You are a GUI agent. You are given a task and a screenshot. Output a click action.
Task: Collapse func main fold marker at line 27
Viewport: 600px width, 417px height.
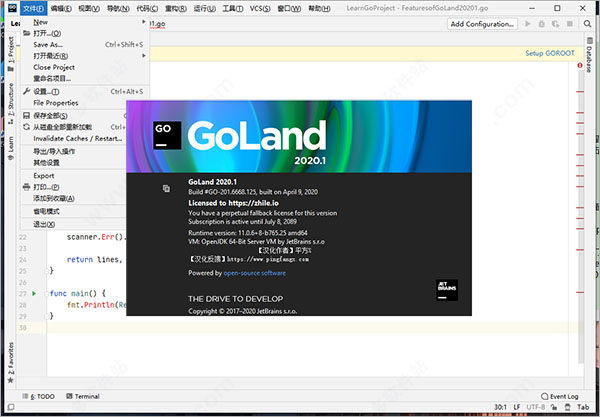[46, 294]
